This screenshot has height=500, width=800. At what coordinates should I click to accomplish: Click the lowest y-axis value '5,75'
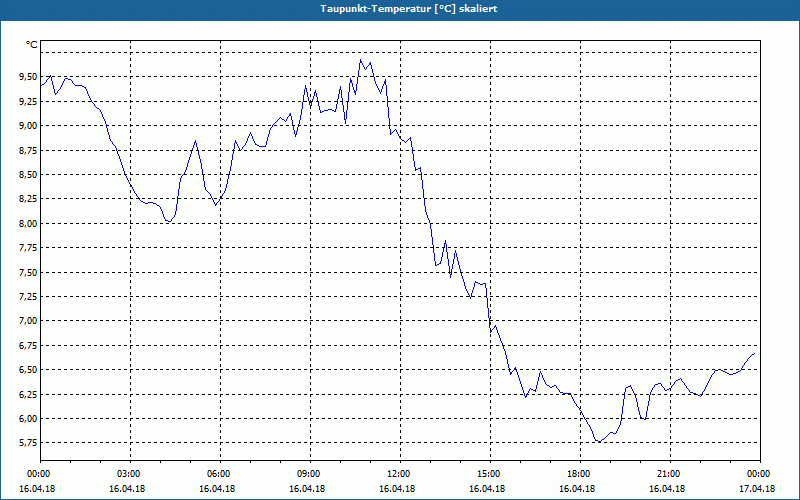tap(28, 442)
